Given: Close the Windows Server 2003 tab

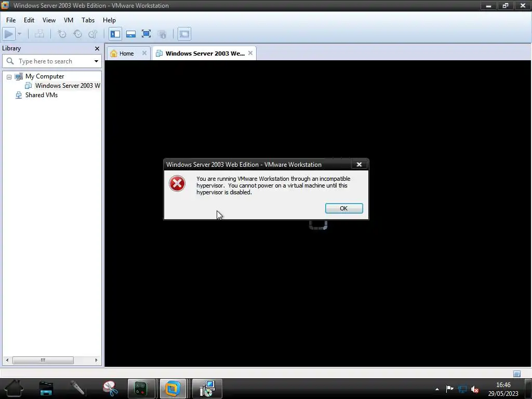Looking at the screenshot, I should (x=250, y=53).
